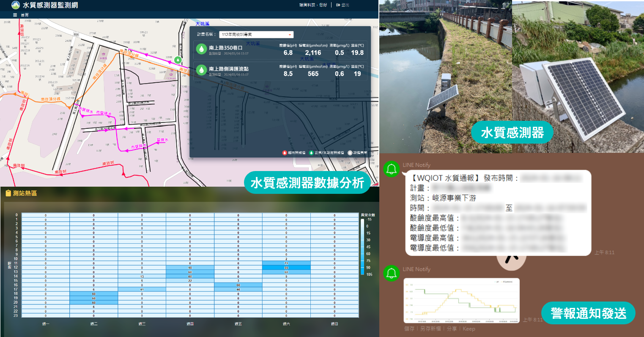This screenshot has height=337, width=644.
Task: Open the canal-side solar sensor photo
Action: tap(446, 76)
